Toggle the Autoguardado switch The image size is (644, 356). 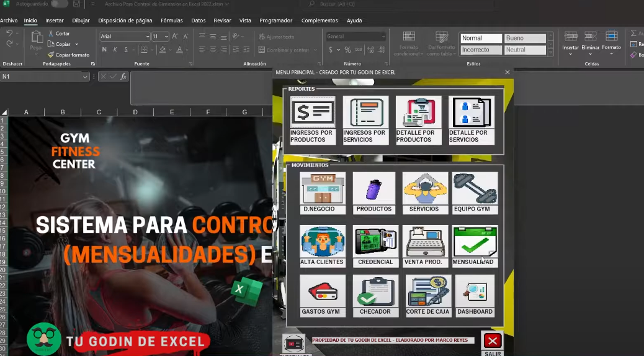(59, 4)
